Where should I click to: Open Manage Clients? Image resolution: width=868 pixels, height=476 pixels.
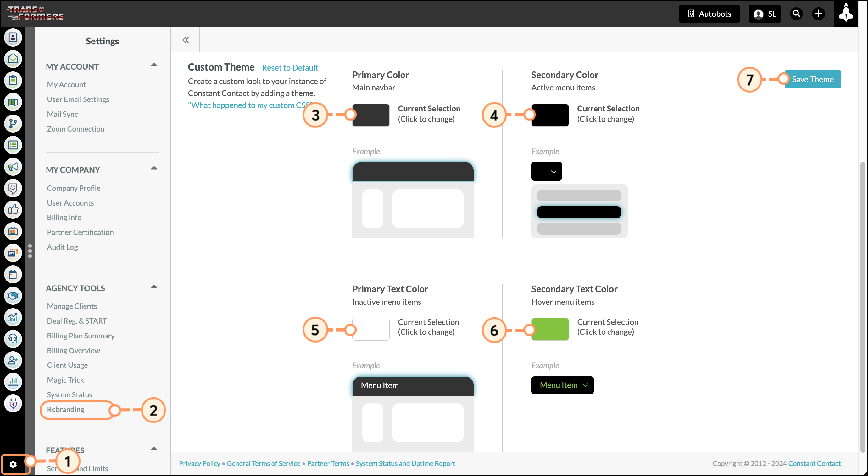[72, 306]
